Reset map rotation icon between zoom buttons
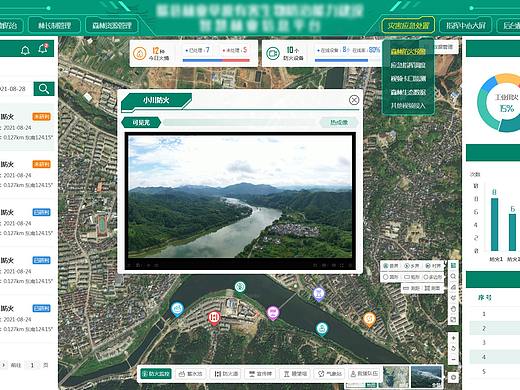Screen dimensions: 520x390 [453, 349]
